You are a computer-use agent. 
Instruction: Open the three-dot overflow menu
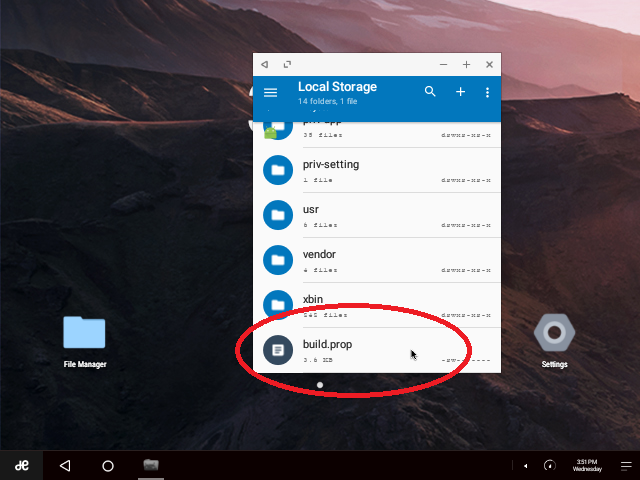488,92
